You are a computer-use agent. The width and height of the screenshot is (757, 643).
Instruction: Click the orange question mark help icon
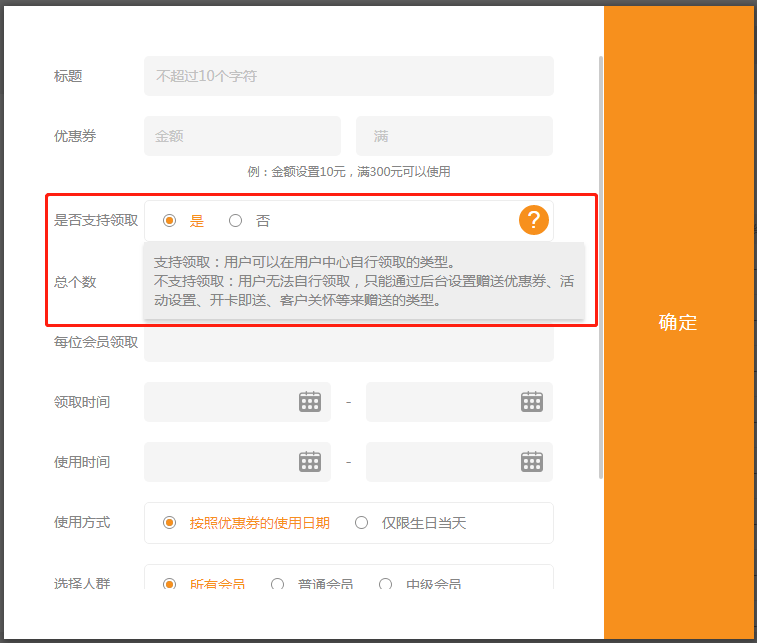[x=534, y=220]
